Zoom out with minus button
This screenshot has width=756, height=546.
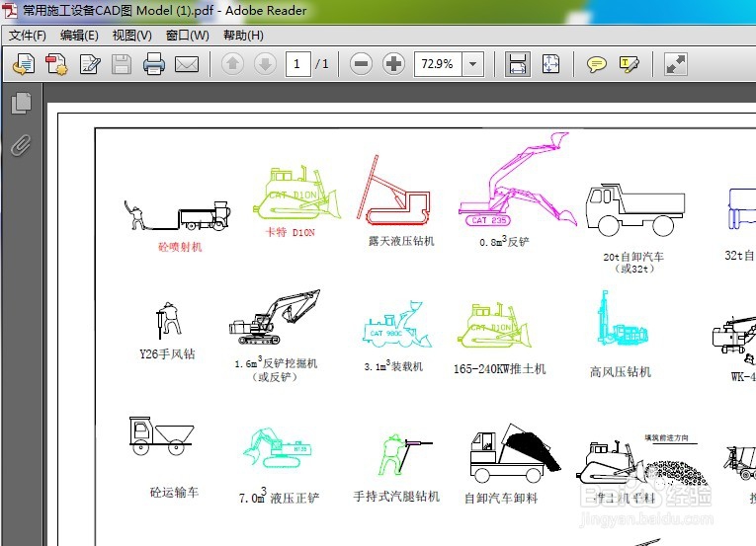coord(361,63)
